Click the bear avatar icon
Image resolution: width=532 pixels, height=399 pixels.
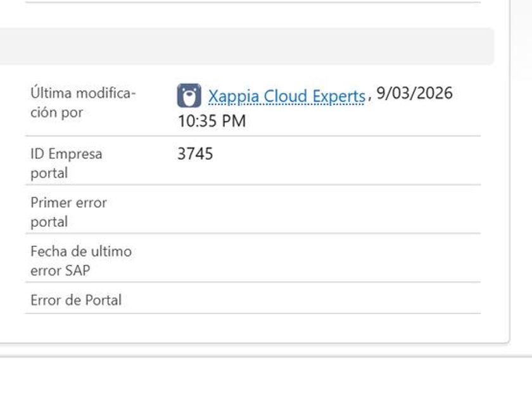coord(189,96)
